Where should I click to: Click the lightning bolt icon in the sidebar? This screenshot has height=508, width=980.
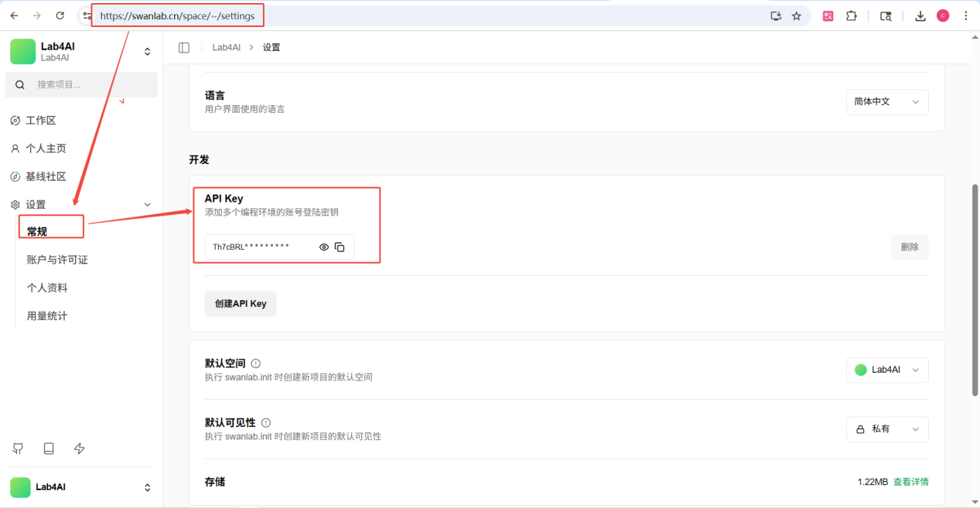tap(79, 448)
